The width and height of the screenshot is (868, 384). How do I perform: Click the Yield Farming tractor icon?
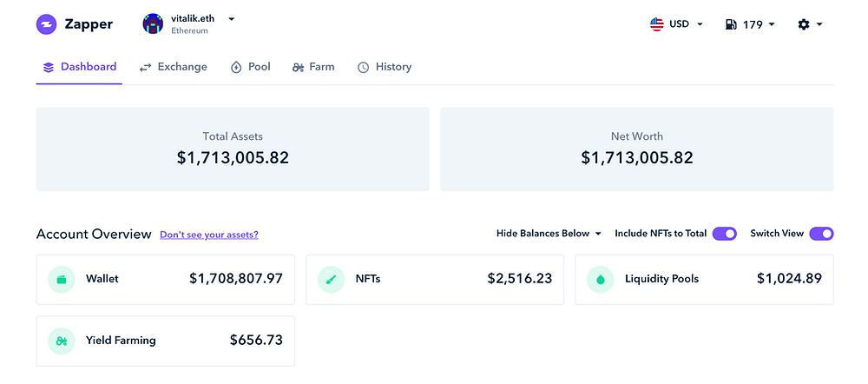point(62,341)
